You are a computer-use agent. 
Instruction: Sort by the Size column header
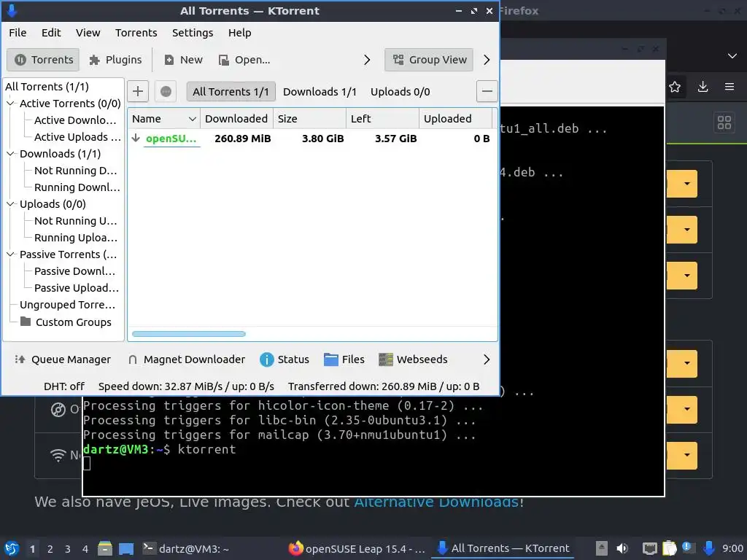pos(309,119)
